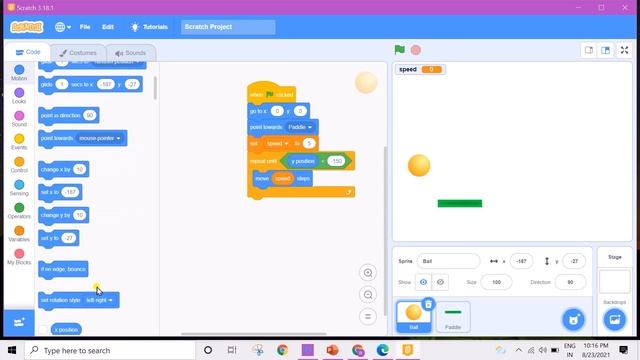
Task: Select the Looks block category
Action: 19,96
